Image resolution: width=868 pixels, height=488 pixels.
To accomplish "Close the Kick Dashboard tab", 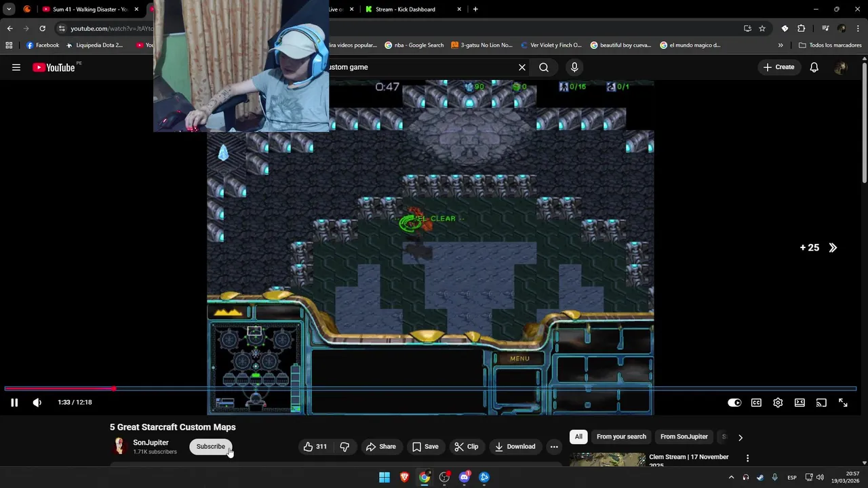I will tap(459, 9).
